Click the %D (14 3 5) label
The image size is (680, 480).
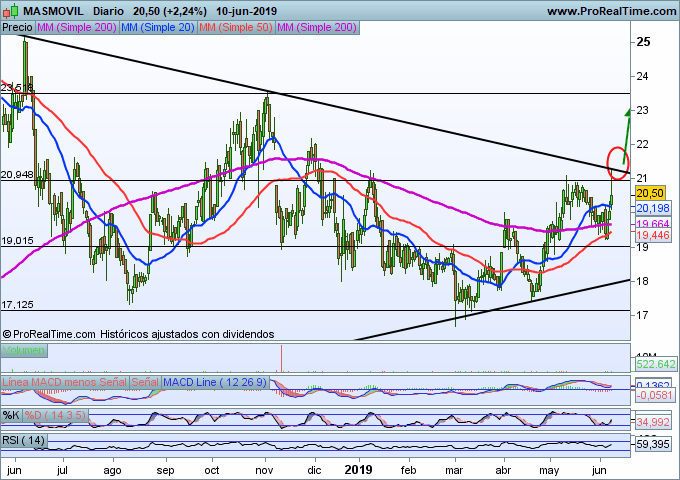click(55, 415)
